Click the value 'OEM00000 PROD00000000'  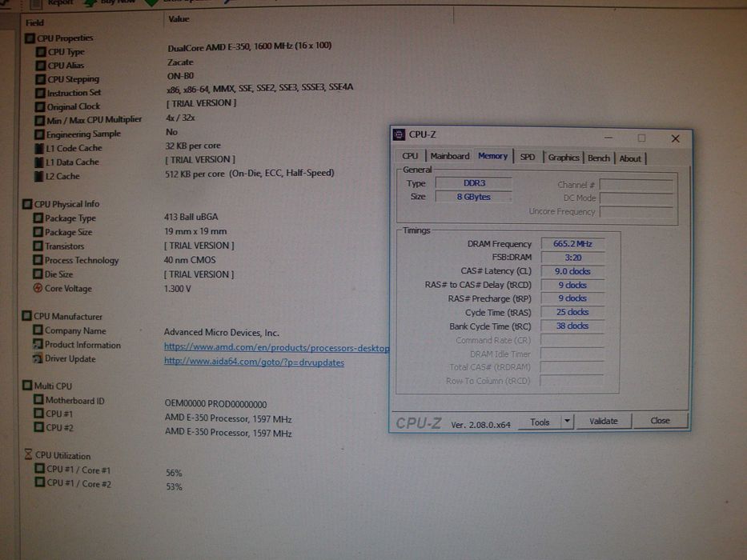tap(216, 404)
